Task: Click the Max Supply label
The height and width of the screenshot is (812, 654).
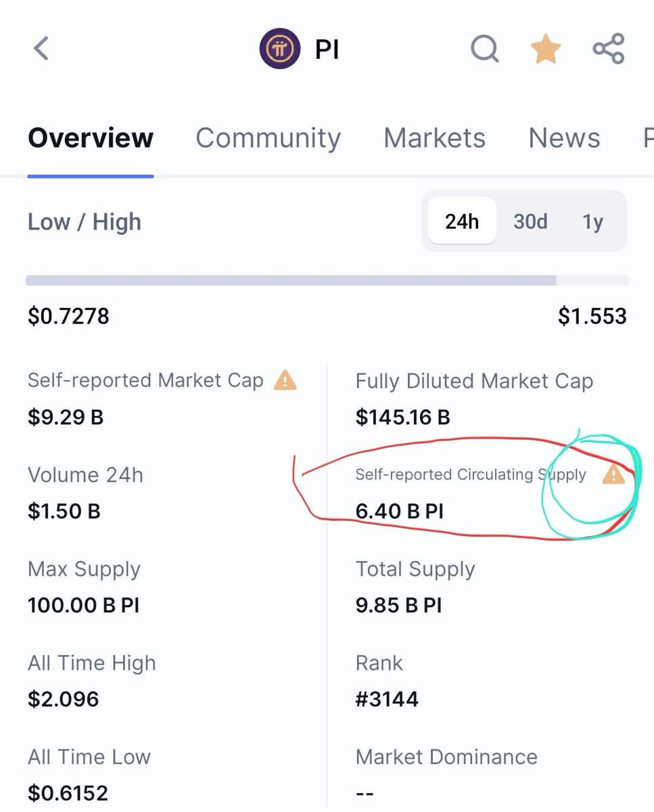Action: pyautogui.click(x=84, y=569)
